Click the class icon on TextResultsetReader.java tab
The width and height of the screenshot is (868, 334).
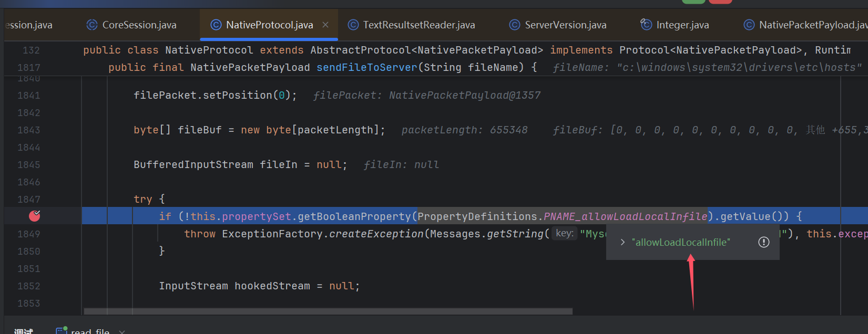point(353,25)
